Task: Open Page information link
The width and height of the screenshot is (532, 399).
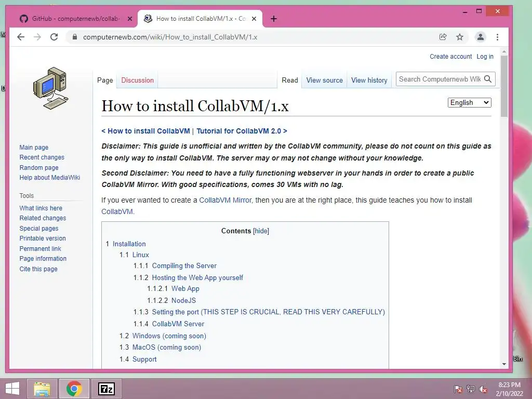Action: pos(43,258)
